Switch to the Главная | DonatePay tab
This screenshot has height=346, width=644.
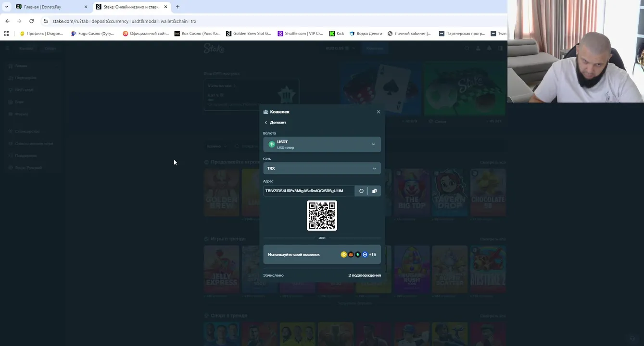(51, 7)
